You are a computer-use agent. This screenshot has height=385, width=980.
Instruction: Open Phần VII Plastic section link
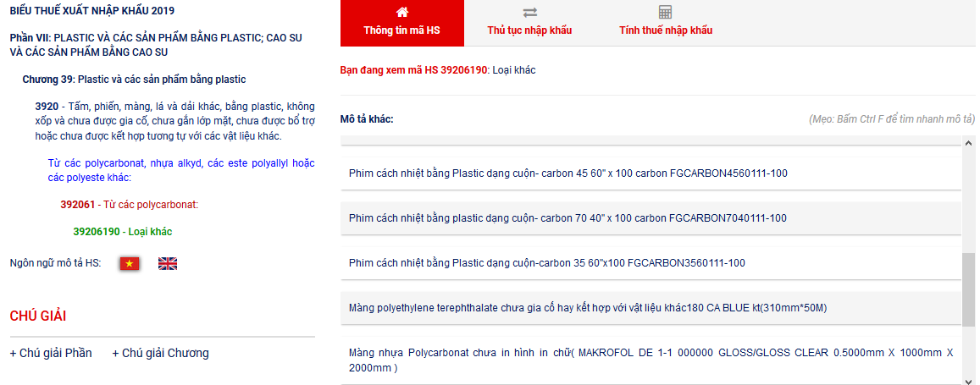click(x=156, y=45)
